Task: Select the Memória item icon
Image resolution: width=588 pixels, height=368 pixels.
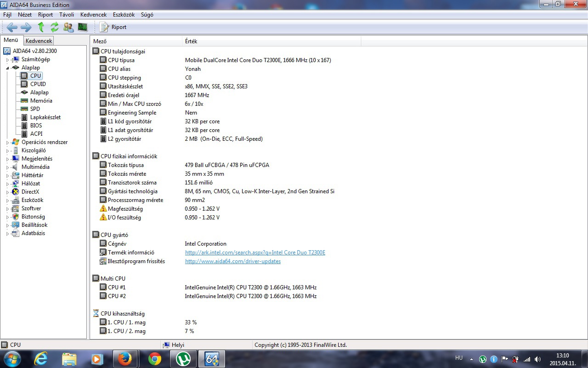Action: pos(24,101)
